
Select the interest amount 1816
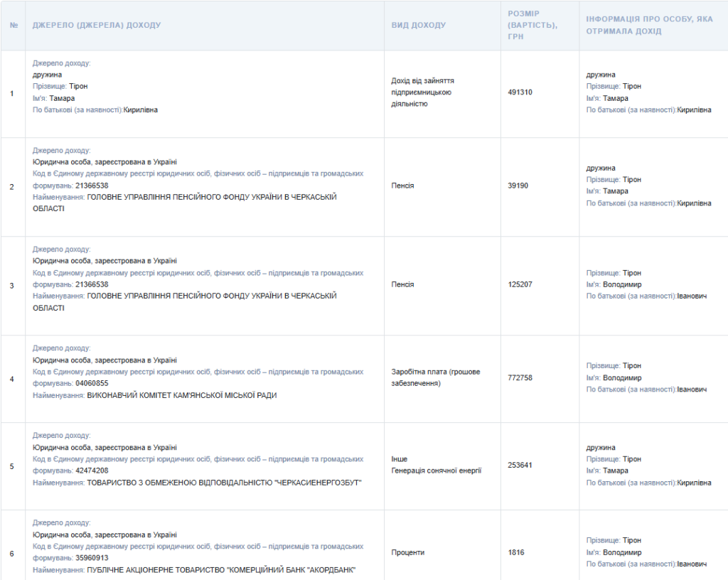516,552
